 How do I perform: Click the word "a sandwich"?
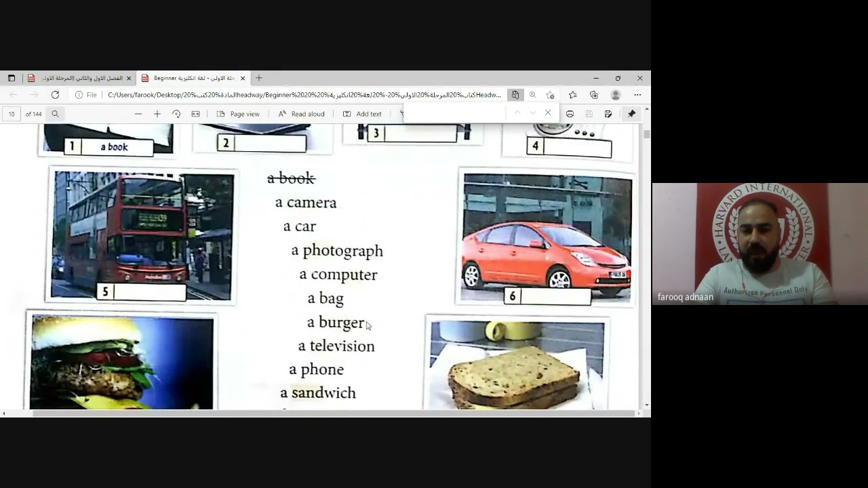pyautogui.click(x=318, y=392)
